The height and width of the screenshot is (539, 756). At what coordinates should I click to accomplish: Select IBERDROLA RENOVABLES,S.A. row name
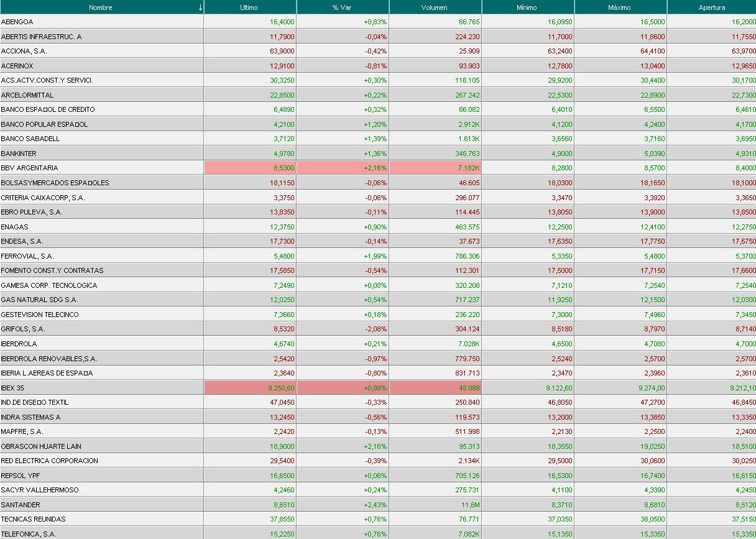[49, 359]
